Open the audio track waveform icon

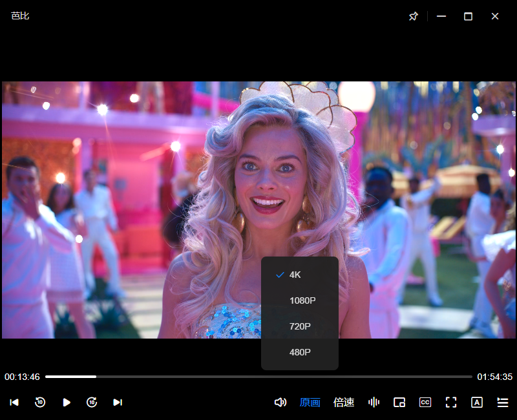pyautogui.click(x=374, y=403)
